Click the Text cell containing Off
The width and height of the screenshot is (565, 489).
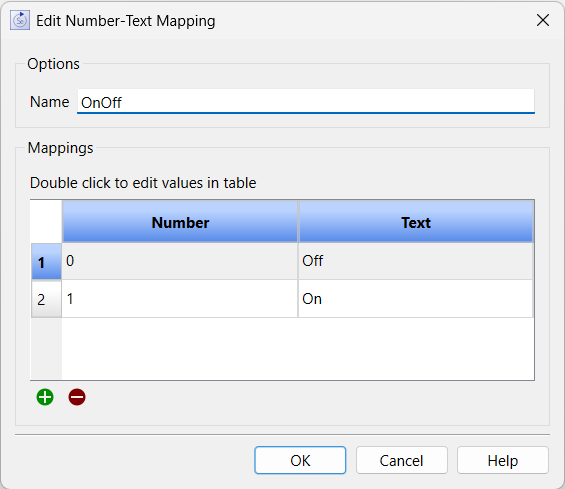pyautogui.click(x=415, y=261)
